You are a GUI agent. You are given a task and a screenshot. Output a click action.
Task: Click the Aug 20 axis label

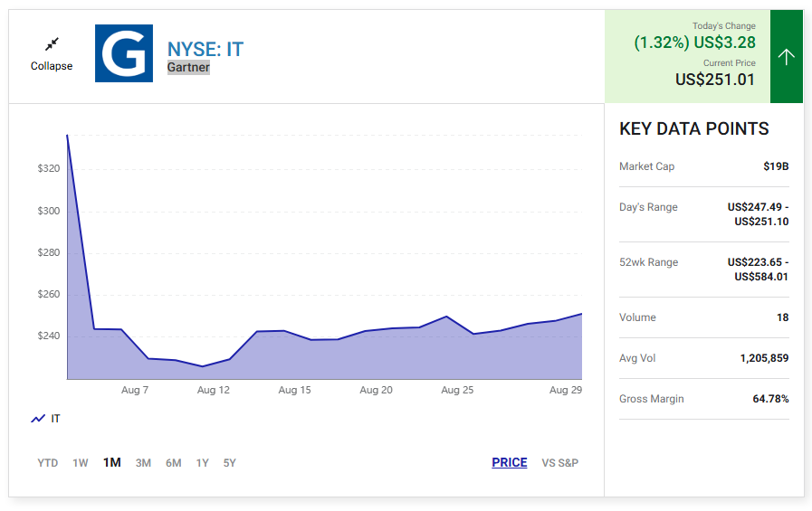click(x=376, y=390)
